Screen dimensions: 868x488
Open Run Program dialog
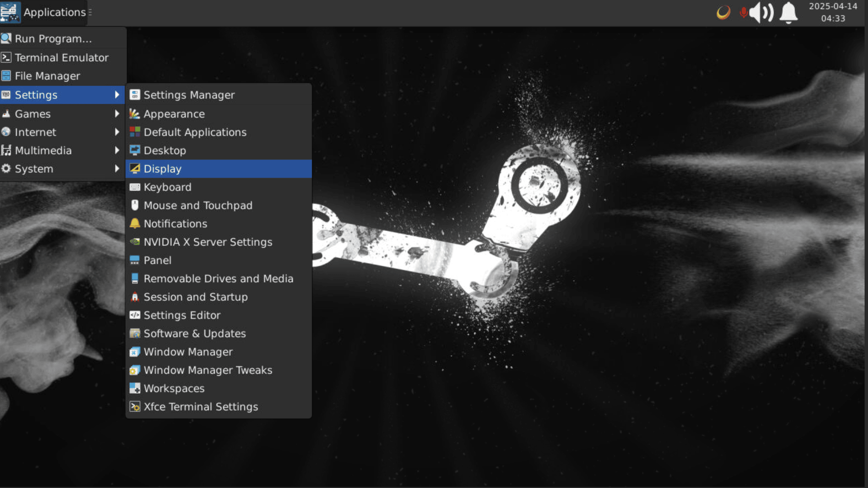53,38
